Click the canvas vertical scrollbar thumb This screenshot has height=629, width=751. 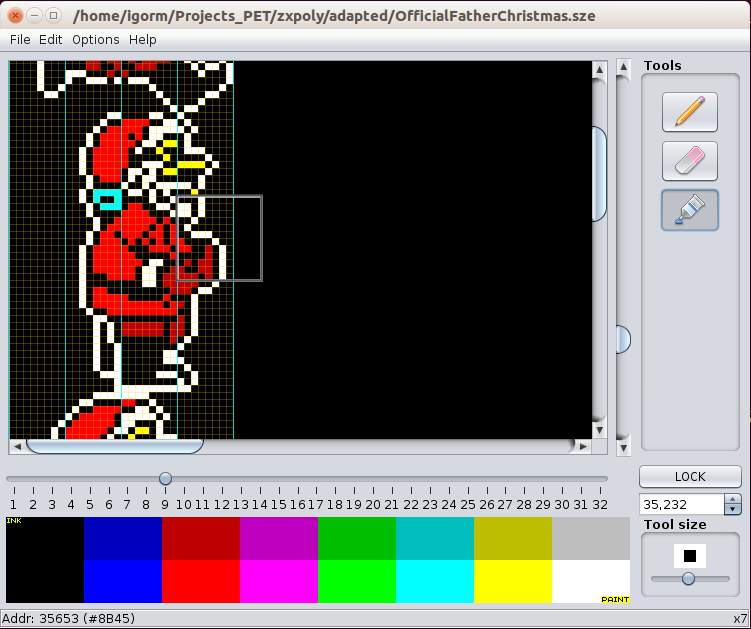600,174
